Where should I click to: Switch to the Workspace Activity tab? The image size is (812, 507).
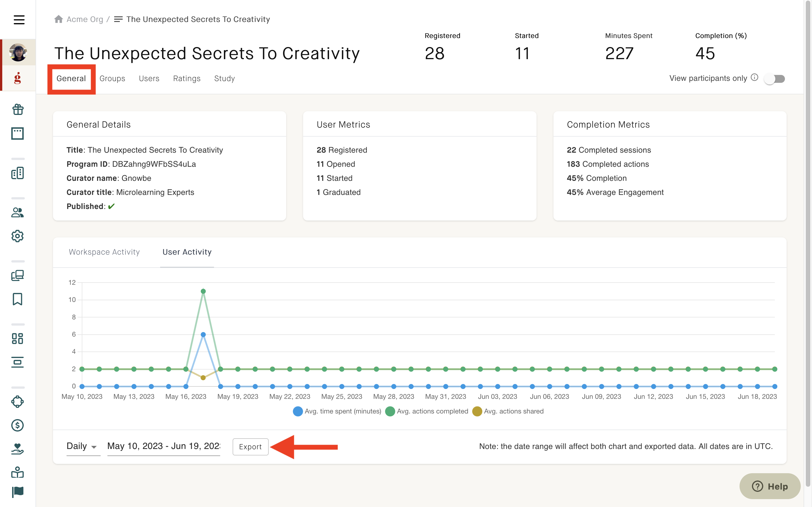[x=104, y=252]
